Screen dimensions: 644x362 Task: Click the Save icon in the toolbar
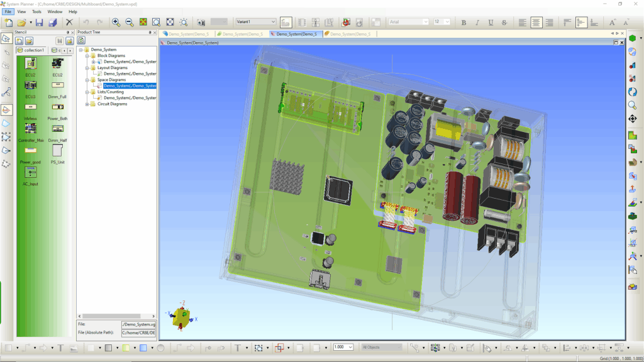click(x=40, y=23)
